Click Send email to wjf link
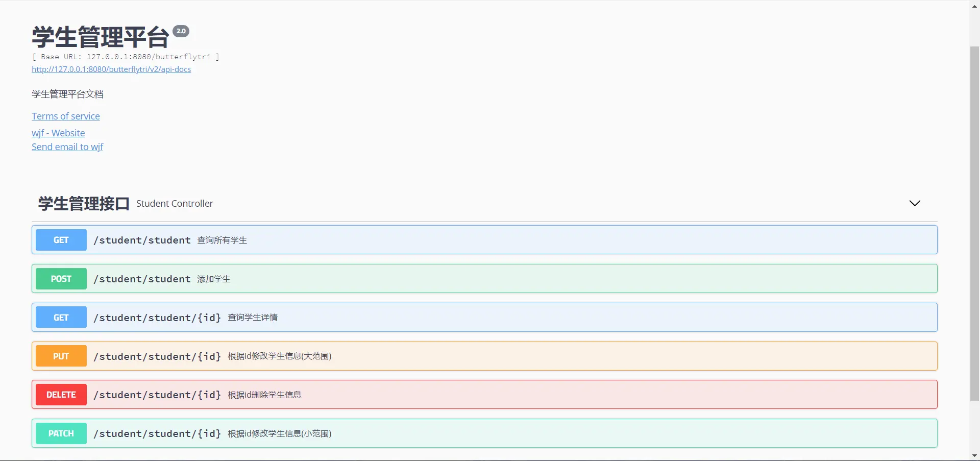980x461 pixels. (67, 147)
